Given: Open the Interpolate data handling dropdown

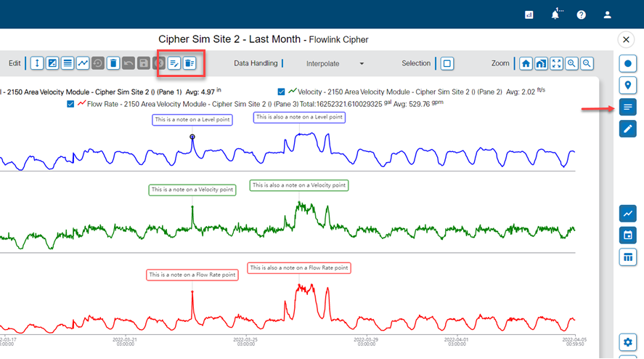Looking at the screenshot, I should [x=335, y=64].
